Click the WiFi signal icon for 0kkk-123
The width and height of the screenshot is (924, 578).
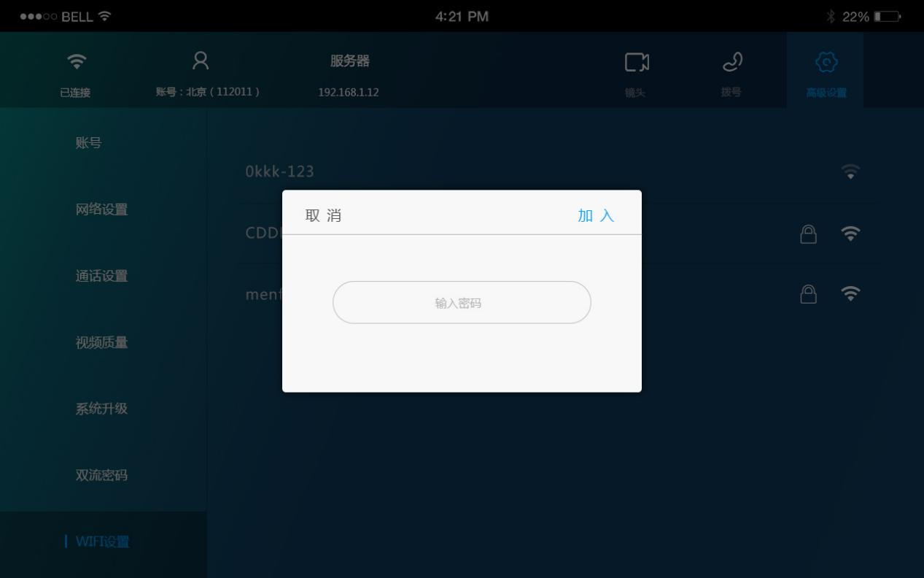pyautogui.click(x=850, y=171)
